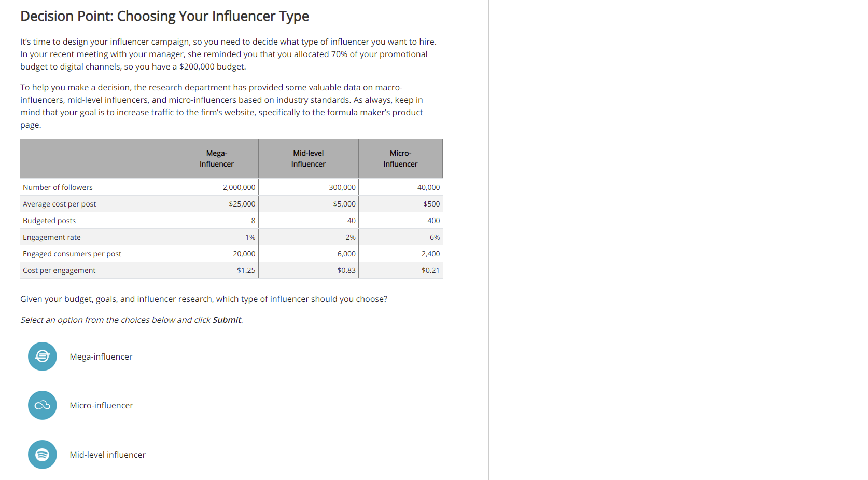Click the teal icon beside Micro-influencer
This screenshot has height=480, width=868.
pos(42,405)
